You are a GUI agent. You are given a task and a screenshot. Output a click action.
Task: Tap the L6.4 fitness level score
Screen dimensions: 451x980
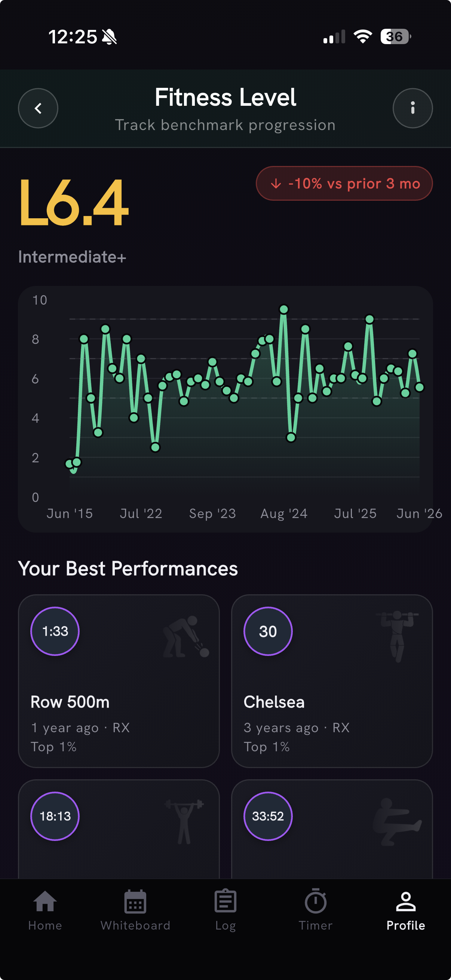[x=74, y=203]
